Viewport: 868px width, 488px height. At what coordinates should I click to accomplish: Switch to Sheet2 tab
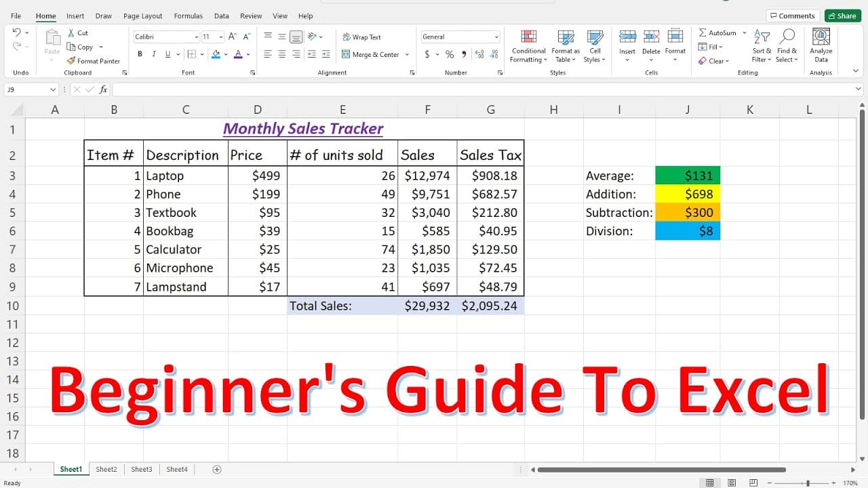click(x=106, y=469)
